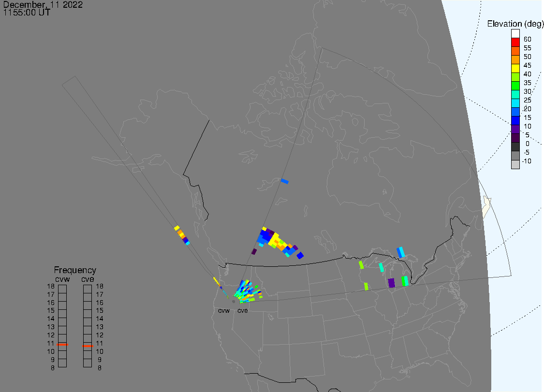Select the bottom box of the cve frequency column
This screenshot has height=392, width=544.
point(88,363)
